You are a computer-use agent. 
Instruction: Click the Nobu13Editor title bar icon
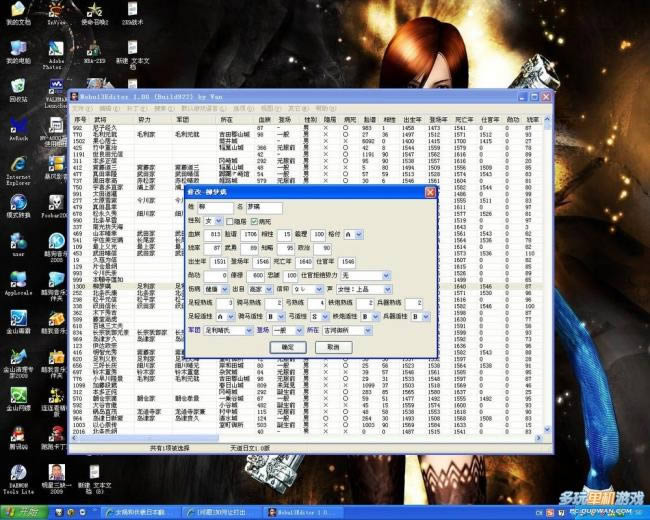[x=75, y=97]
